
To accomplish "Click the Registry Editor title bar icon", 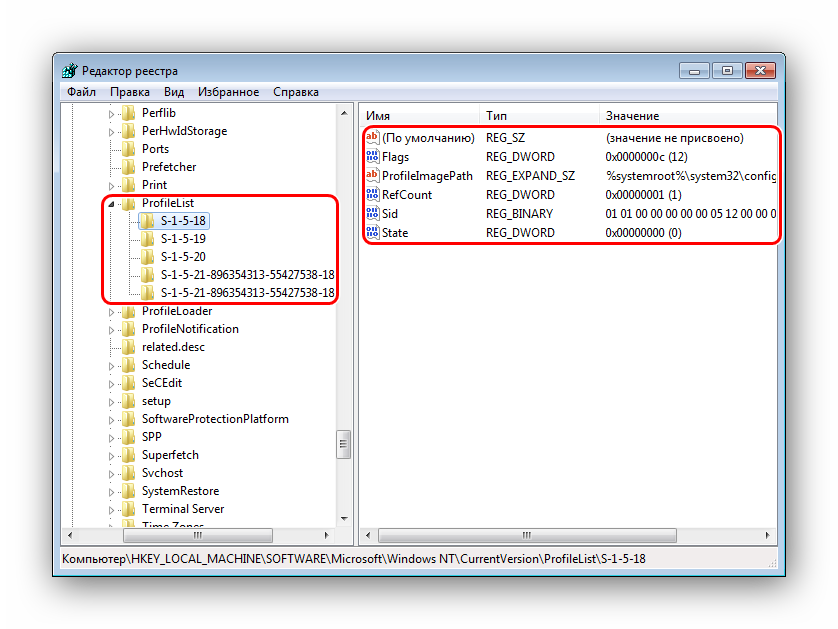I will tap(70, 71).
